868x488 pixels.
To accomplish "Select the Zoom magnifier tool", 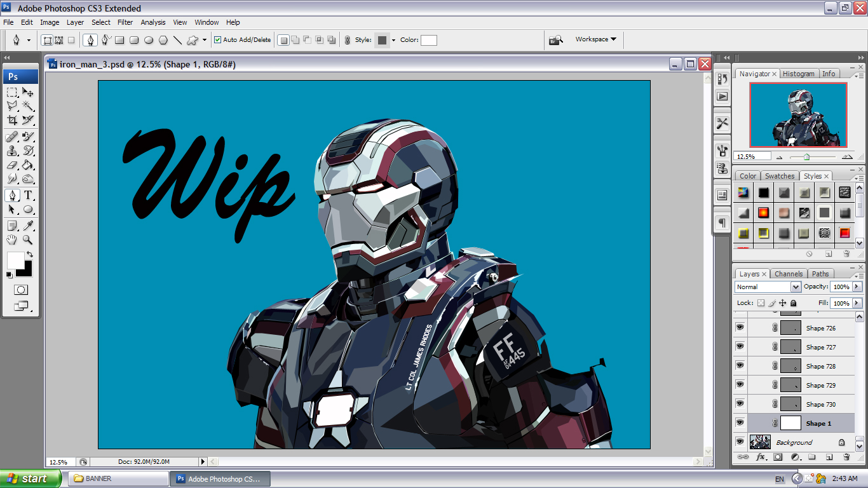I will click(28, 240).
